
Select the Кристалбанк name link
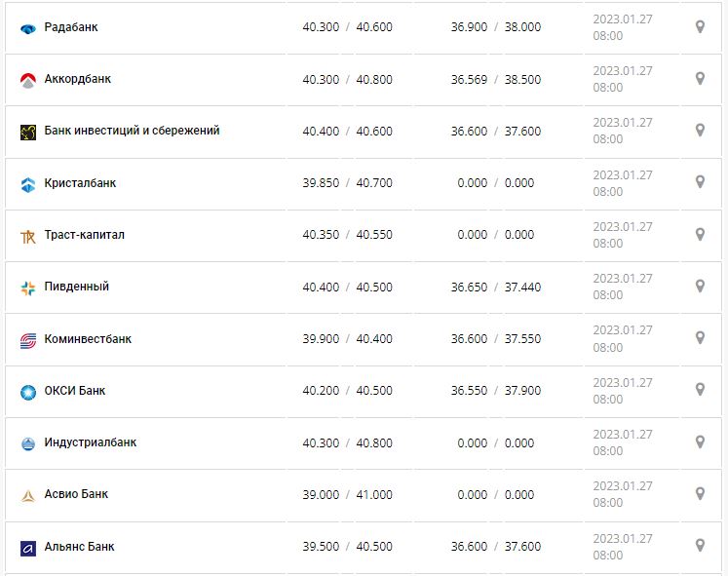80,183
